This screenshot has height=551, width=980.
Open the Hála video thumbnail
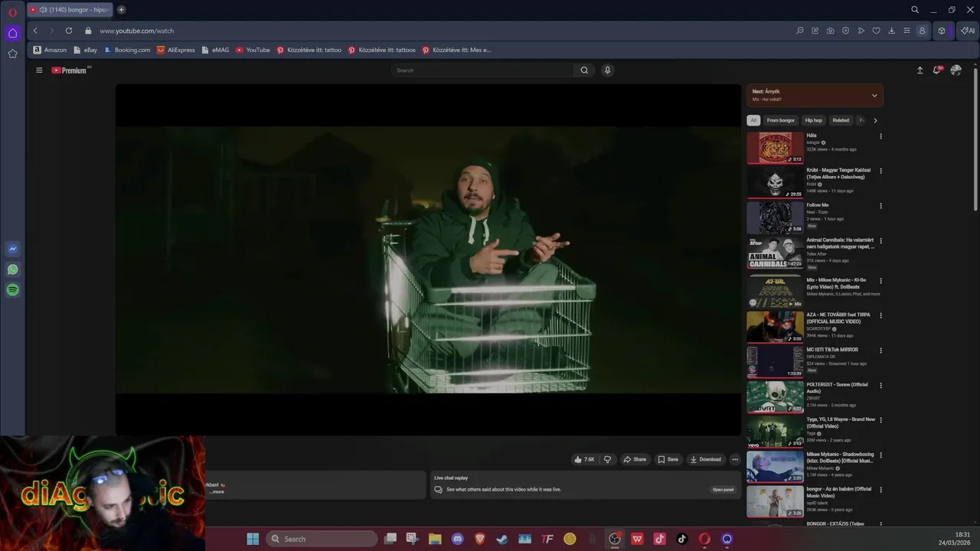point(775,148)
